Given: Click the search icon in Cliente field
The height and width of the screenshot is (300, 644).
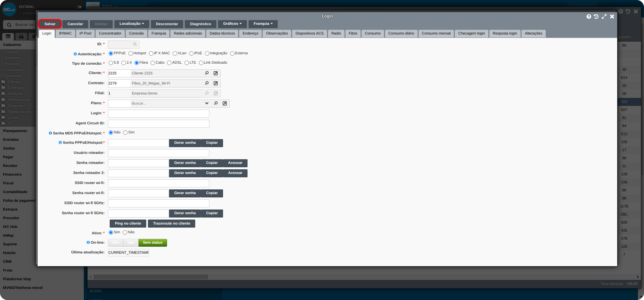Looking at the screenshot, I should point(207,73).
